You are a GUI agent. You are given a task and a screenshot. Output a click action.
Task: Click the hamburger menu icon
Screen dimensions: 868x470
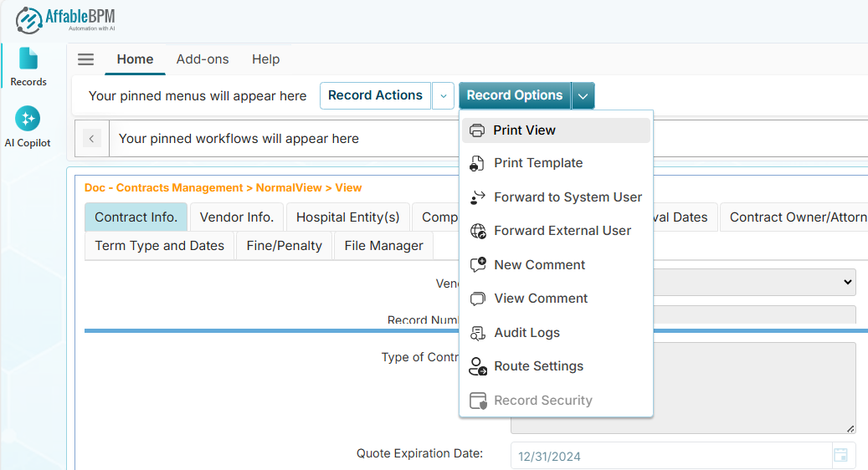coord(85,59)
